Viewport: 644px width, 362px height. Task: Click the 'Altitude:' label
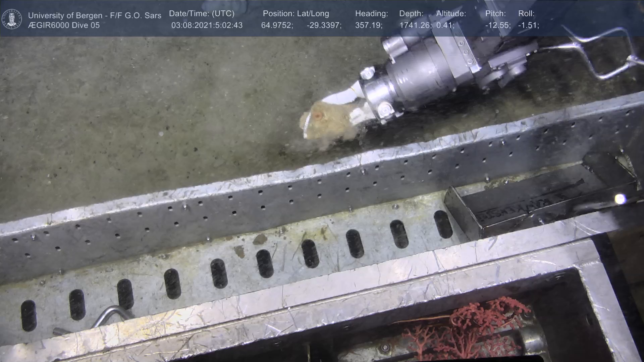(451, 14)
